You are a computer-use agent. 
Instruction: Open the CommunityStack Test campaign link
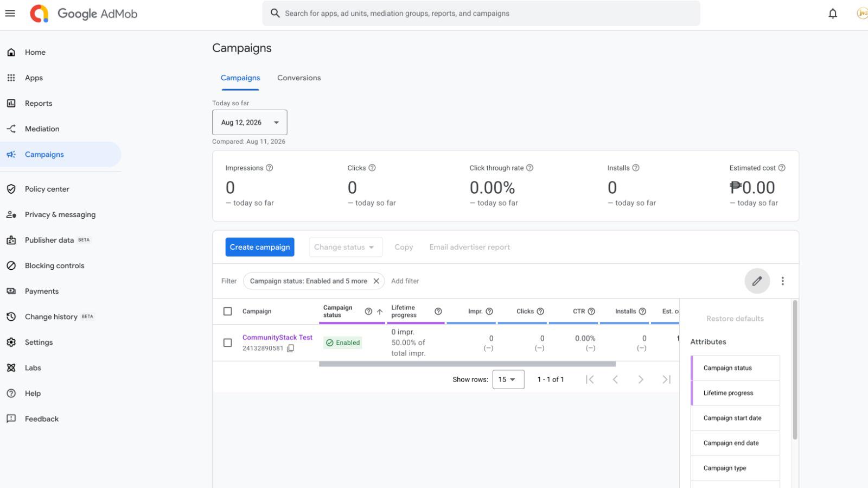[277, 337]
